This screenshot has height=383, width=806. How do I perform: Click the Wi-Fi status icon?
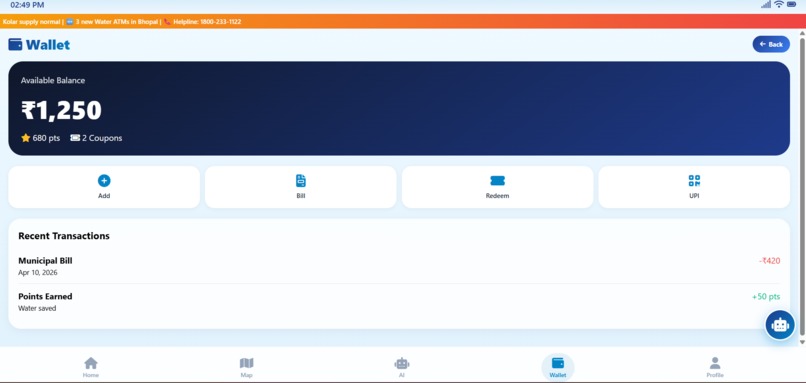pyautogui.click(x=779, y=4)
